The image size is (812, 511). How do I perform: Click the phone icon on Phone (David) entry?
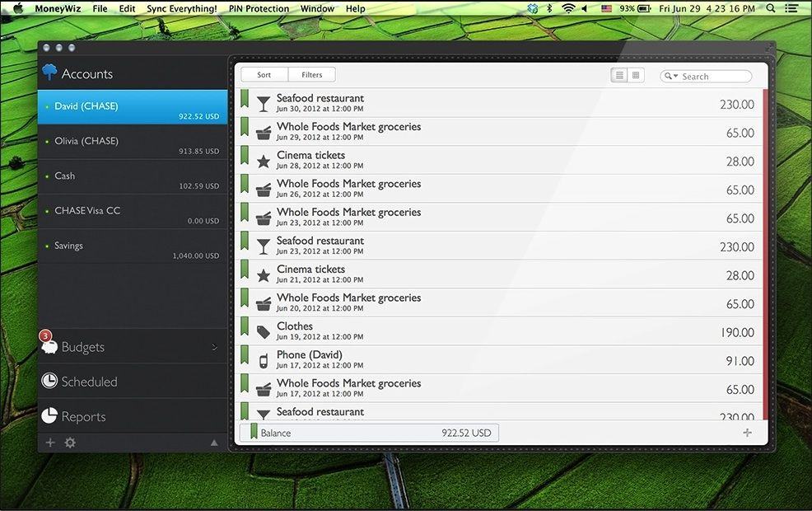pos(264,360)
